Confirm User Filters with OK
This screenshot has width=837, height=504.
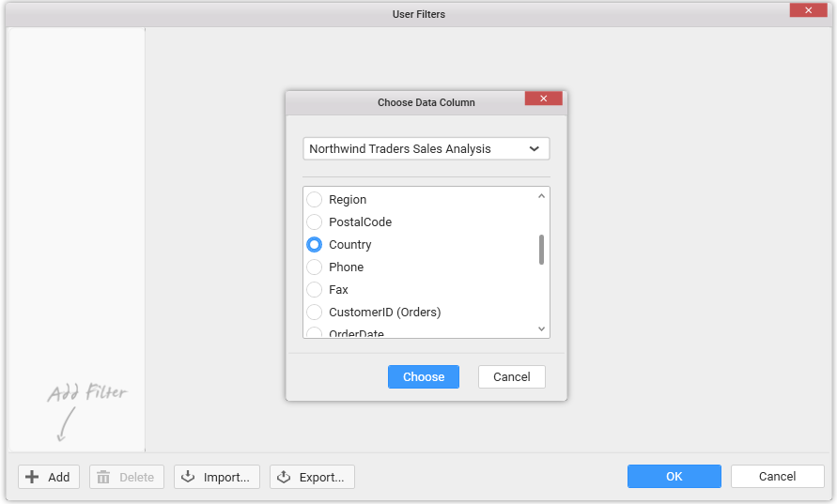click(674, 477)
